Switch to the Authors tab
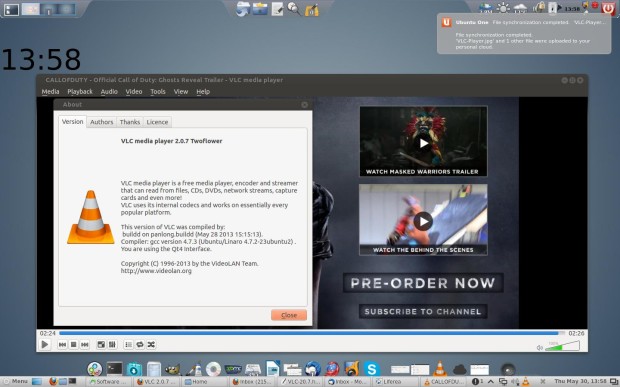The height and width of the screenshot is (387, 620). pos(102,122)
